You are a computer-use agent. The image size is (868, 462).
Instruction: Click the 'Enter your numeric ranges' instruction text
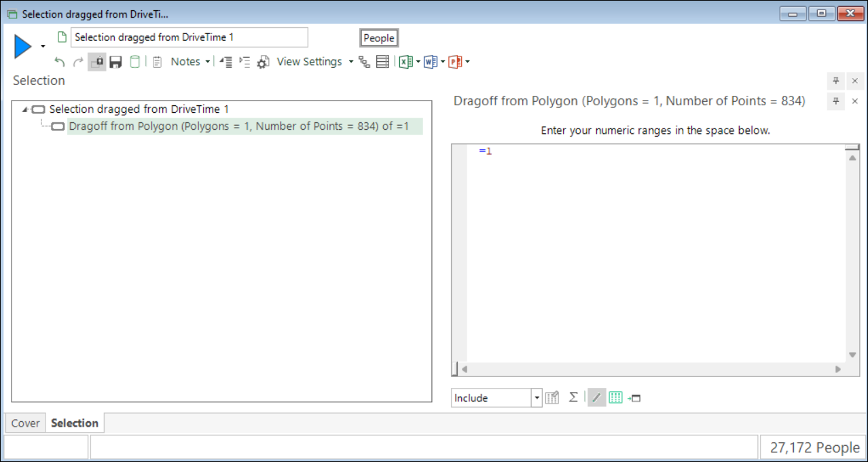pyautogui.click(x=655, y=130)
